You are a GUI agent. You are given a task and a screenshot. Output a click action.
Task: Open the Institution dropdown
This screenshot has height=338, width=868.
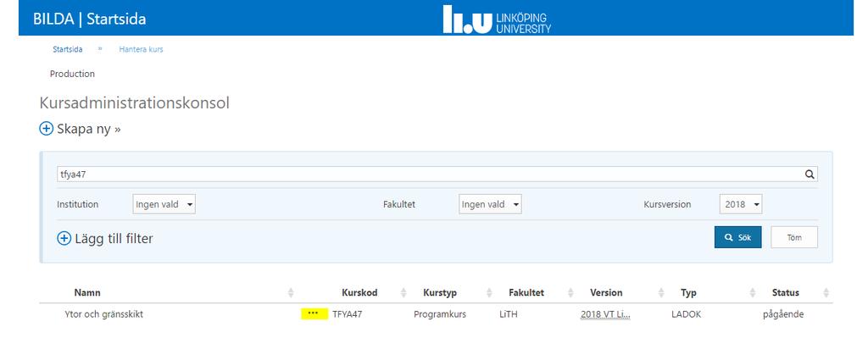164,204
